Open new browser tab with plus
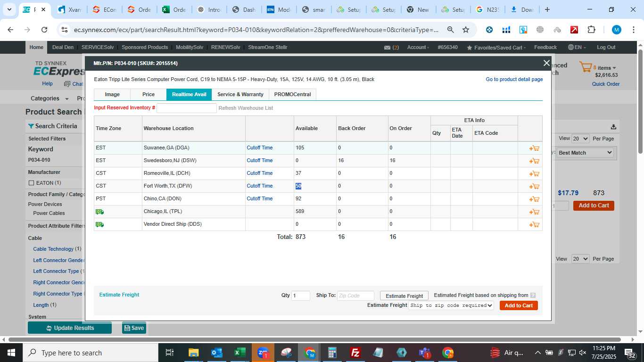 click(547, 9)
